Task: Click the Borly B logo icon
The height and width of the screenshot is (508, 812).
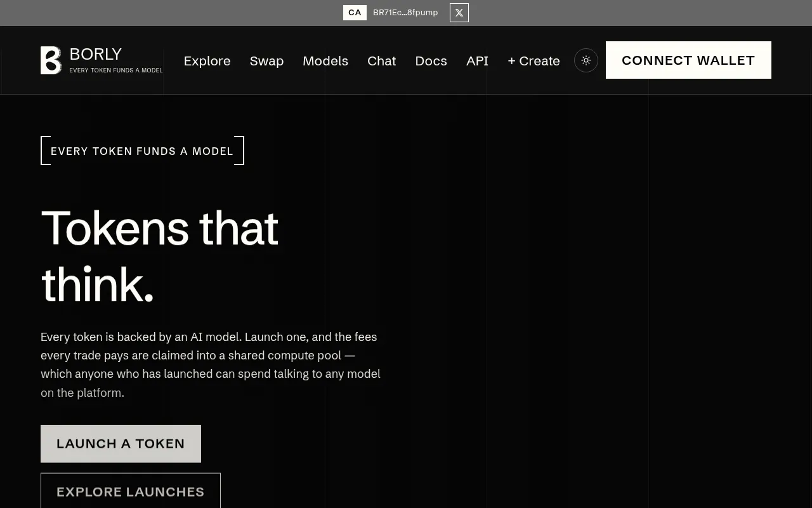Action: coord(51,60)
